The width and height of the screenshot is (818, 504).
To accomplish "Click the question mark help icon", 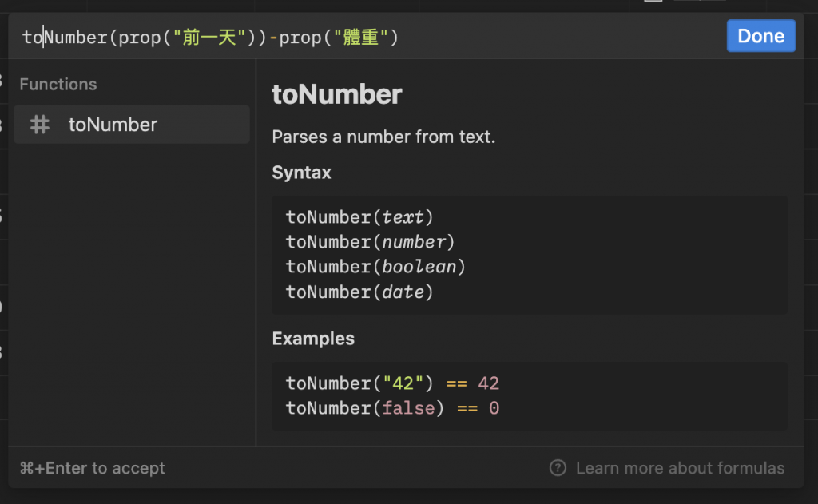I will (x=557, y=468).
